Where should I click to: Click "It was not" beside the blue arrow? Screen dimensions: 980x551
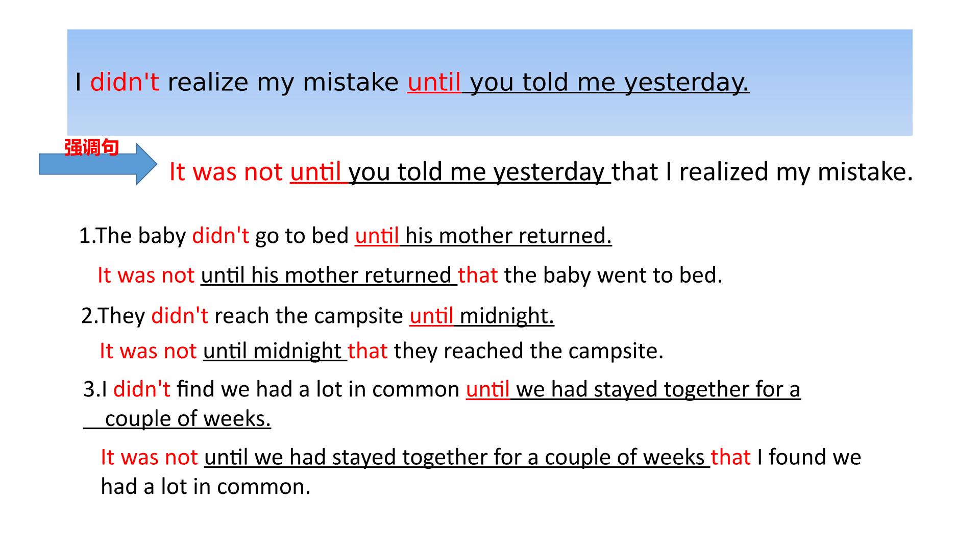[226, 171]
